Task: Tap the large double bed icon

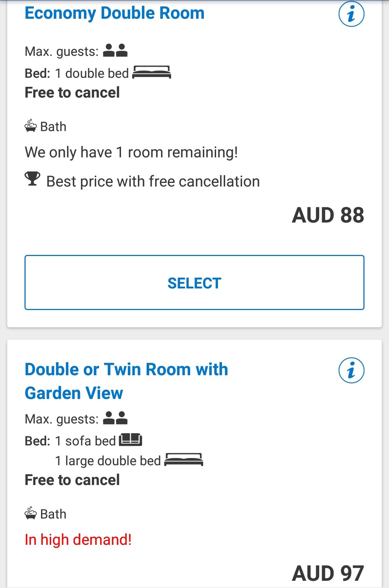Action: tap(184, 459)
